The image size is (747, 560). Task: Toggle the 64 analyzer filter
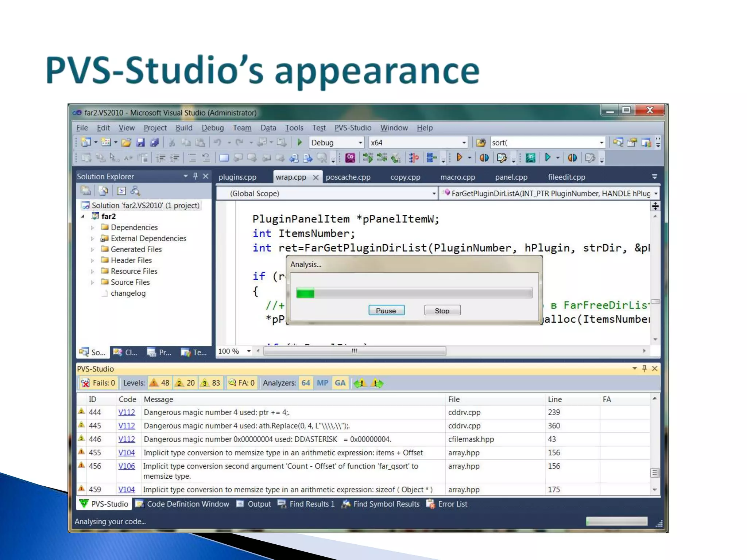click(306, 383)
